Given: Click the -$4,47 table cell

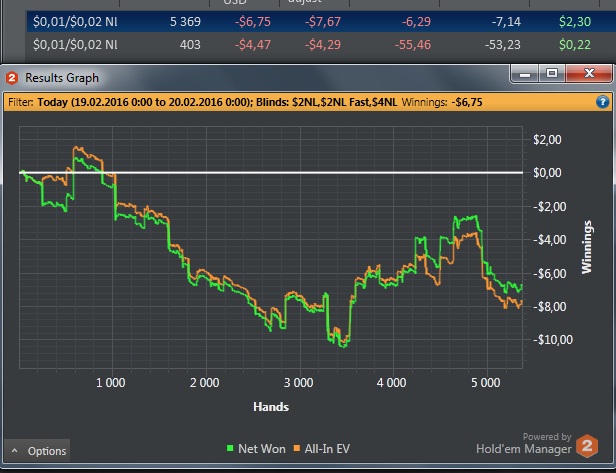Looking at the screenshot, I should coord(253,44).
